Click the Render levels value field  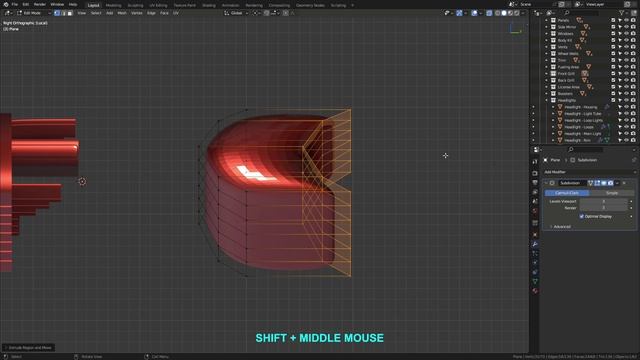pos(604,208)
